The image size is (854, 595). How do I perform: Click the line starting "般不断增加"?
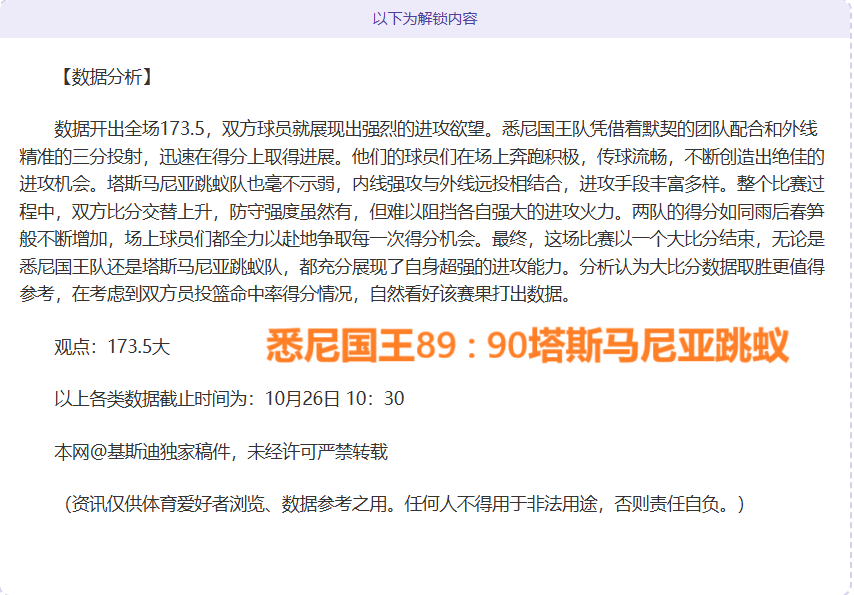click(420, 240)
